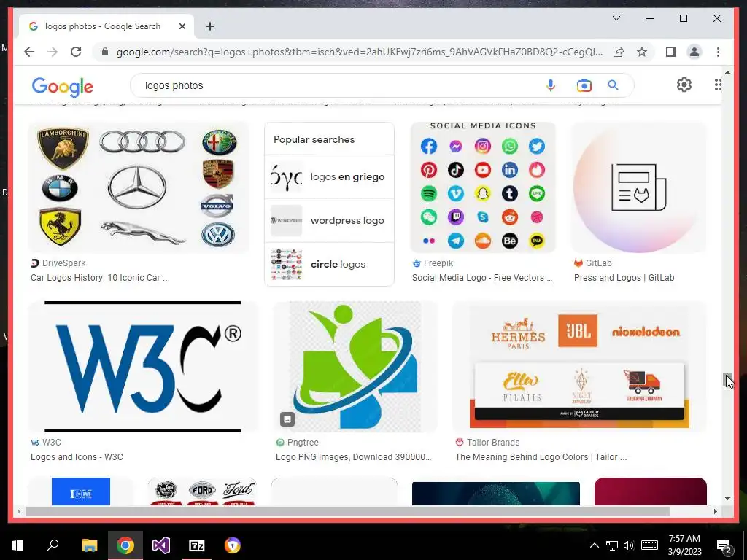This screenshot has height=560, width=747.
Task: Open the Tailor Brands logo colors thumbnail
Action: (x=579, y=367)
